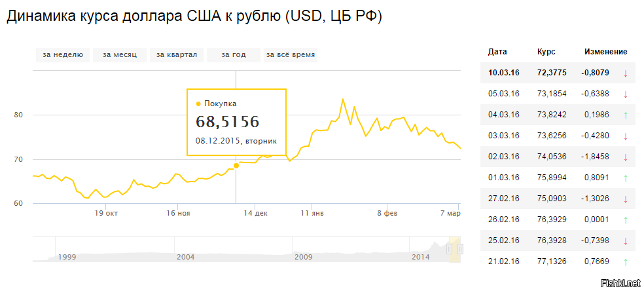Click the green up arrow for 01.03.16
Viewport: 644px width, 291px height.
pyautogui.click(x=626, y=178)
